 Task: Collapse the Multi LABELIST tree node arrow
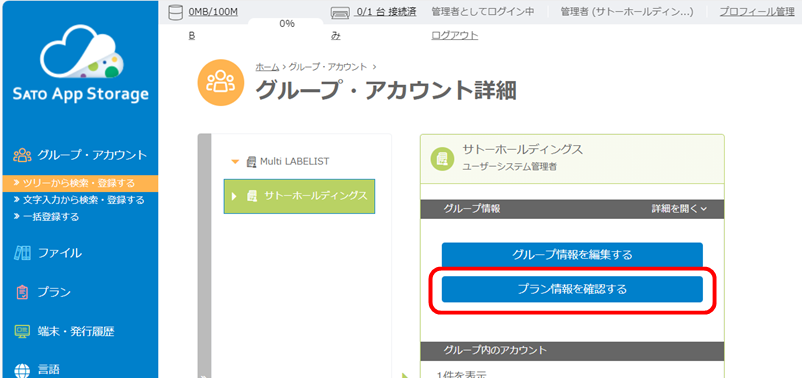coord(235,162)
